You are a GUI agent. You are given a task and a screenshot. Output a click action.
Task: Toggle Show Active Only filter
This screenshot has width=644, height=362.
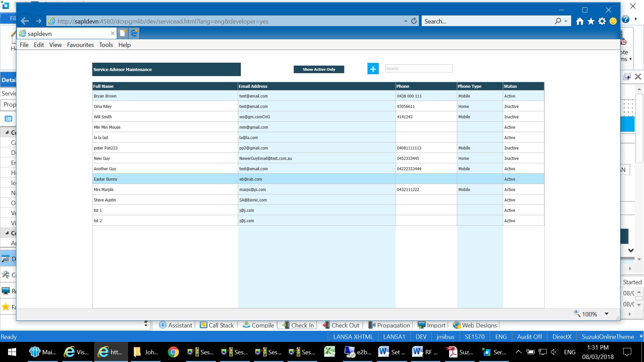[319, 69]
